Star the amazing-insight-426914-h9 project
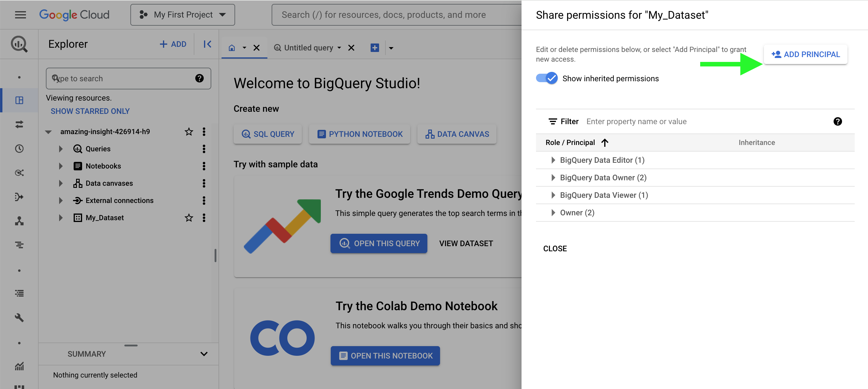868x389 pixels. pyautogui.click(x=189, y=131)
